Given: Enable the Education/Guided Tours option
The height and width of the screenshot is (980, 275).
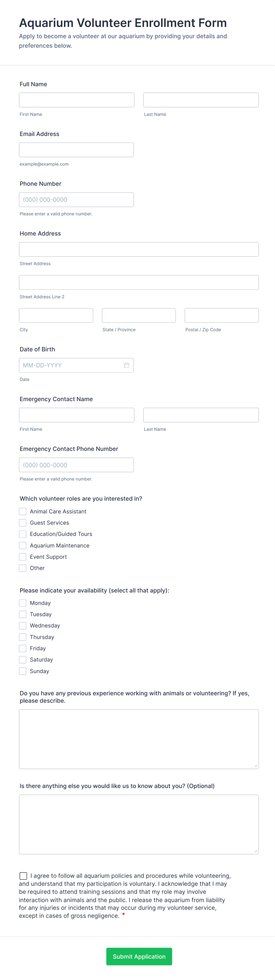Looking at the screenshot, I should tap(22, 534).
